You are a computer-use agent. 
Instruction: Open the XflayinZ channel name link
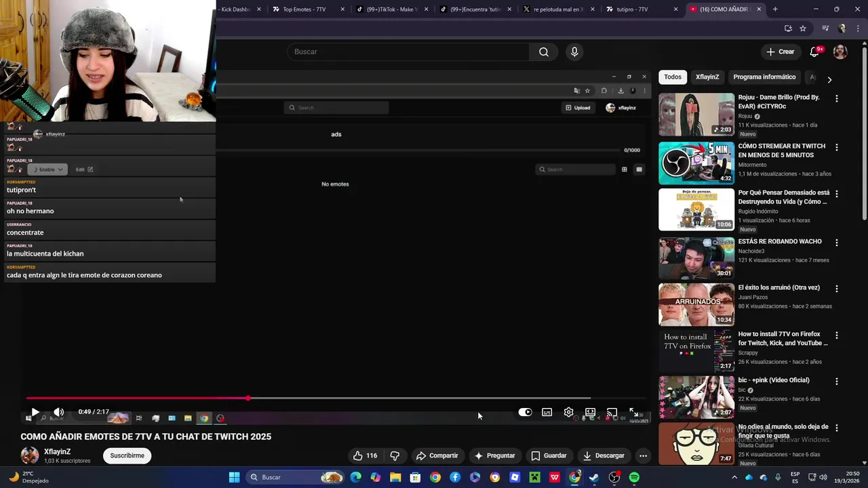point(58,451)
